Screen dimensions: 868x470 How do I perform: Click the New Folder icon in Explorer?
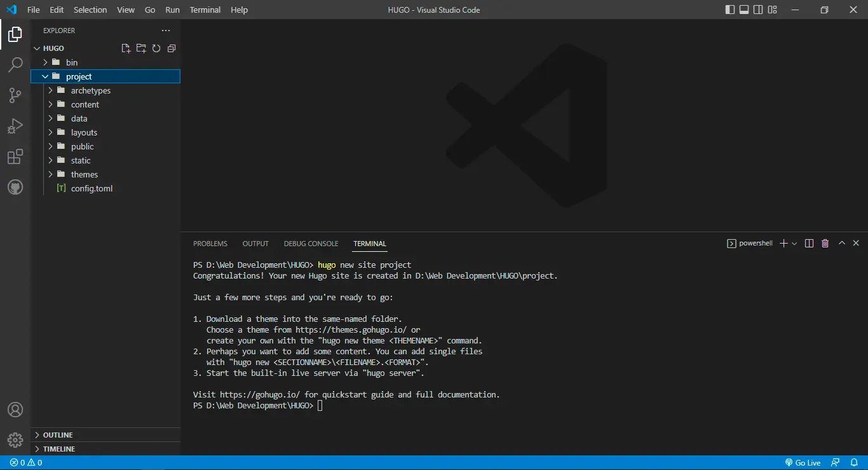[141, 48]
